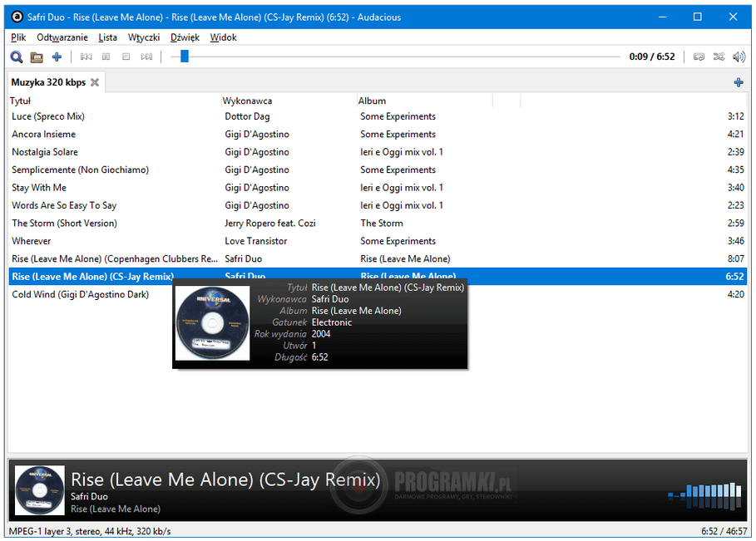Open the Dźwięk menu
This screenshot has width=756, height=541.
(x=185, y=37)
